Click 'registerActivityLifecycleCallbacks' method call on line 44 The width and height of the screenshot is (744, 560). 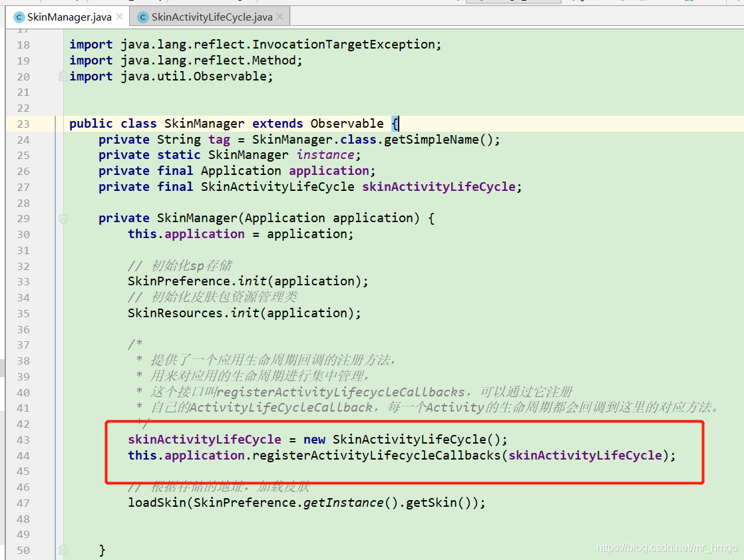376,456
